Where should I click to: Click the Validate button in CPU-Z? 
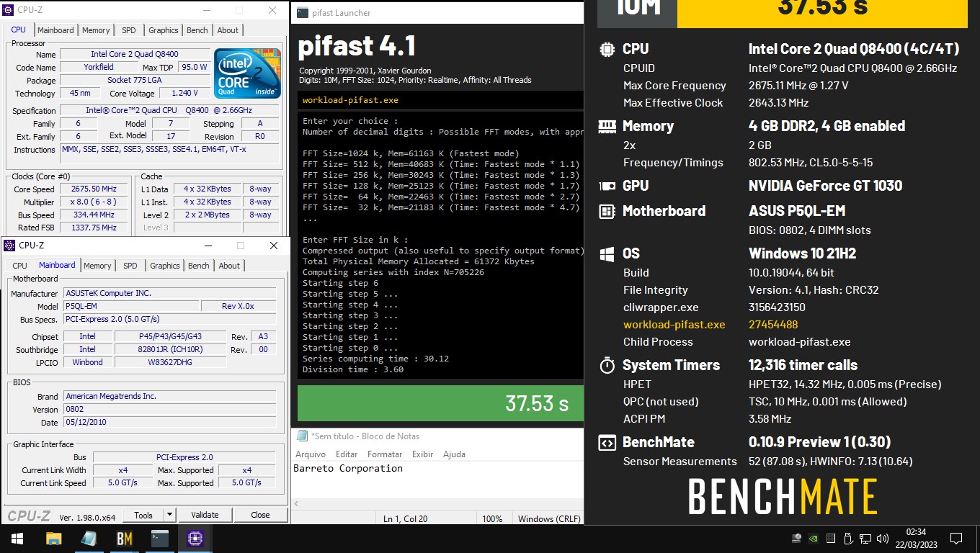click(x=205, y=515)
